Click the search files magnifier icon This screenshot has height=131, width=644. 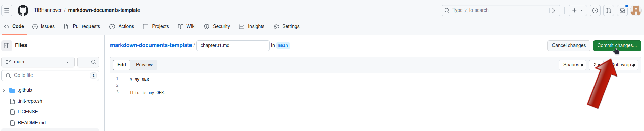coord(94,62)
